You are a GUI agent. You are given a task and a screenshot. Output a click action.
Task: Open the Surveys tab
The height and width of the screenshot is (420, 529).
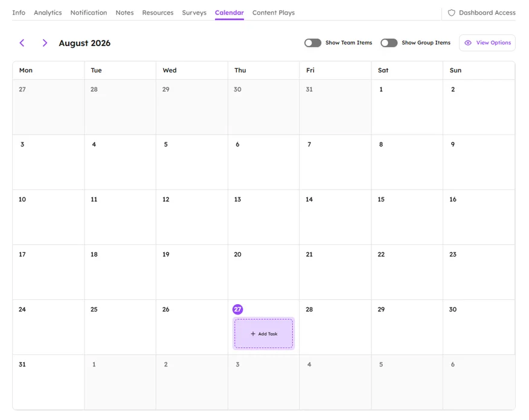tap(194, 13)
